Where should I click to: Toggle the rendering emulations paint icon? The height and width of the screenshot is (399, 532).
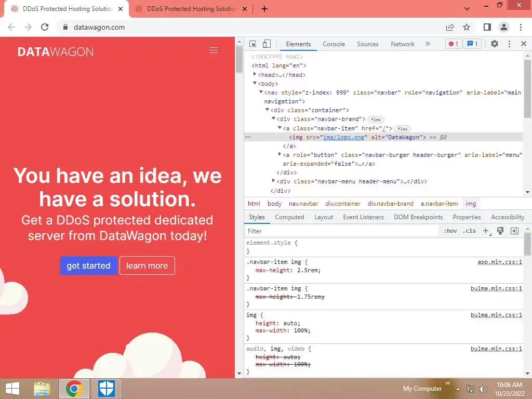[x=500, y=231]
